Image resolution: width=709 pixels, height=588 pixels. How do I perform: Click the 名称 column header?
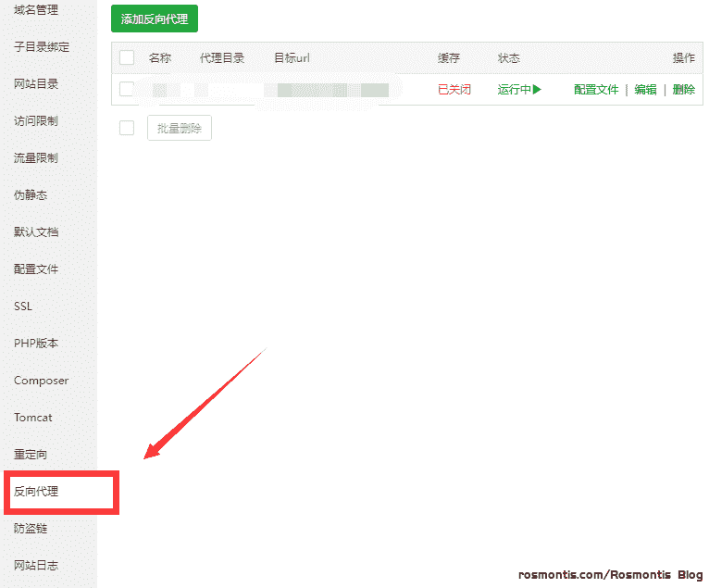pos(160,58)
